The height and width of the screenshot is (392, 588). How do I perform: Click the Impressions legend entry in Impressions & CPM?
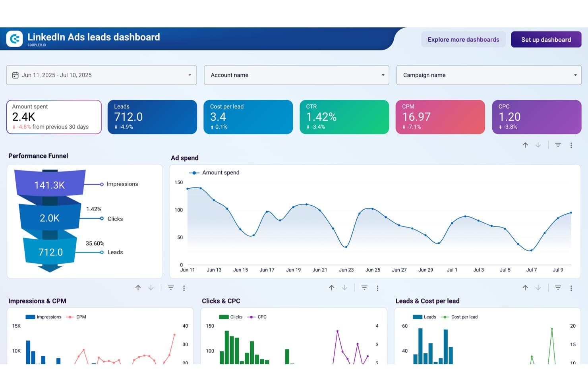point(43,317)
